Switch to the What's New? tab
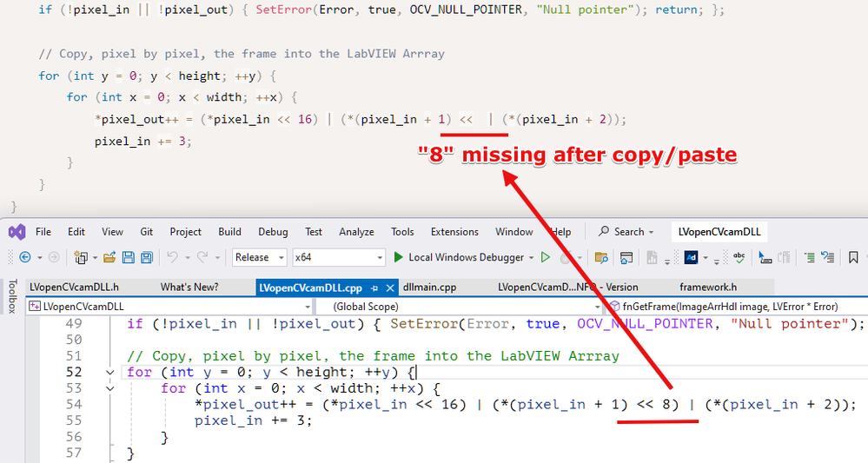Viewport: 868px width, 463px height. [x=189, y=287]
